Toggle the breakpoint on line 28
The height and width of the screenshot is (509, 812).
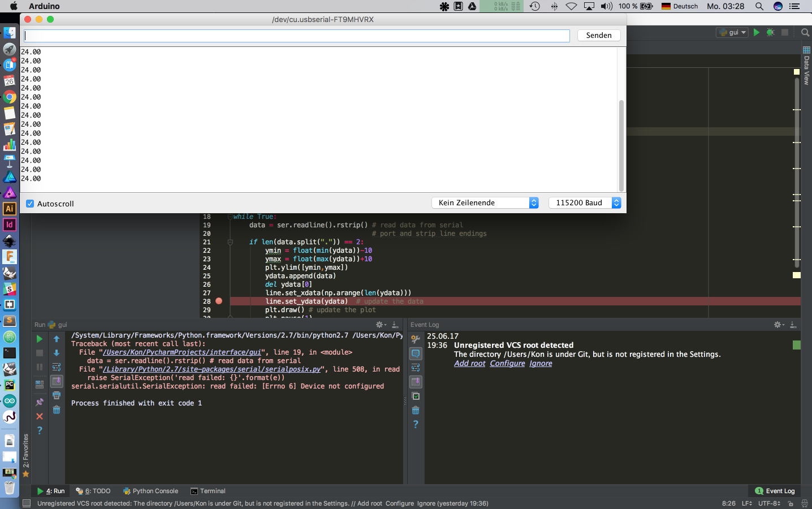click(x=219, y=301)
